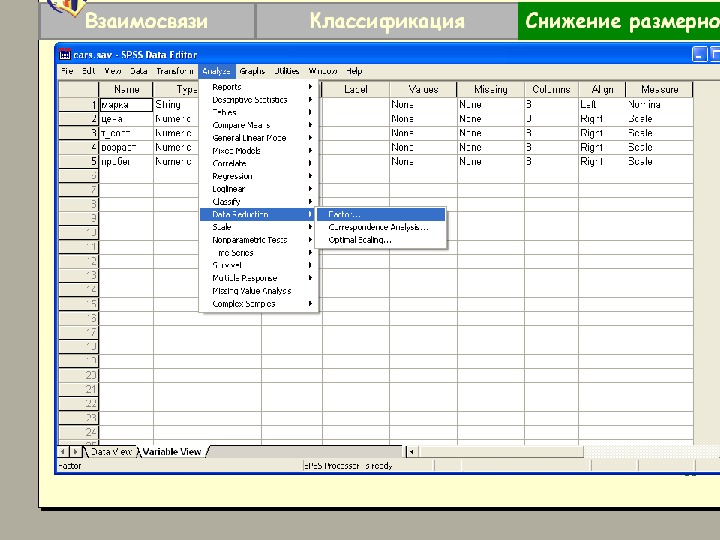The image size is (720, 540).
Task: Open the Edit menu
Action: point(89,71)
